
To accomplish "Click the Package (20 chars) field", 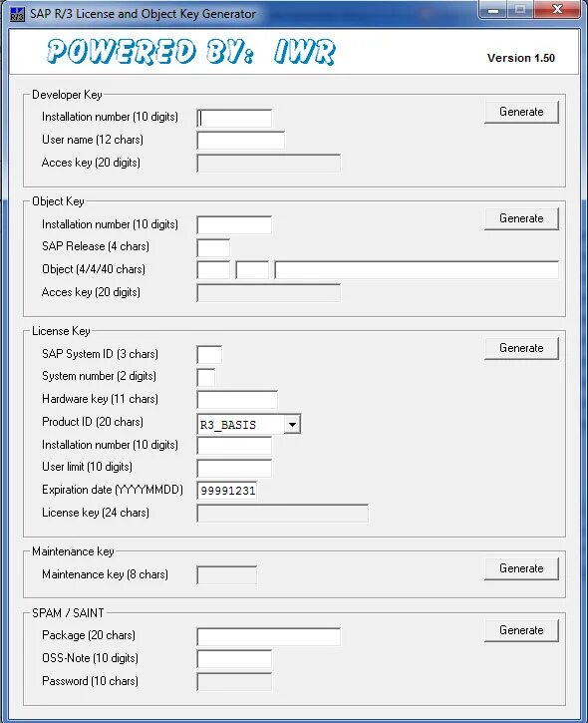I will [x=269, y=636].
